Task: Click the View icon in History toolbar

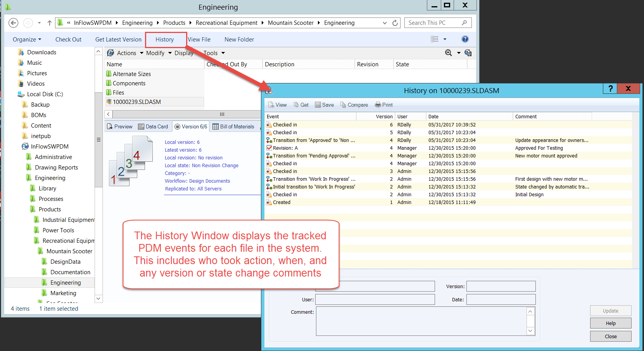Action: click(271, 105)
